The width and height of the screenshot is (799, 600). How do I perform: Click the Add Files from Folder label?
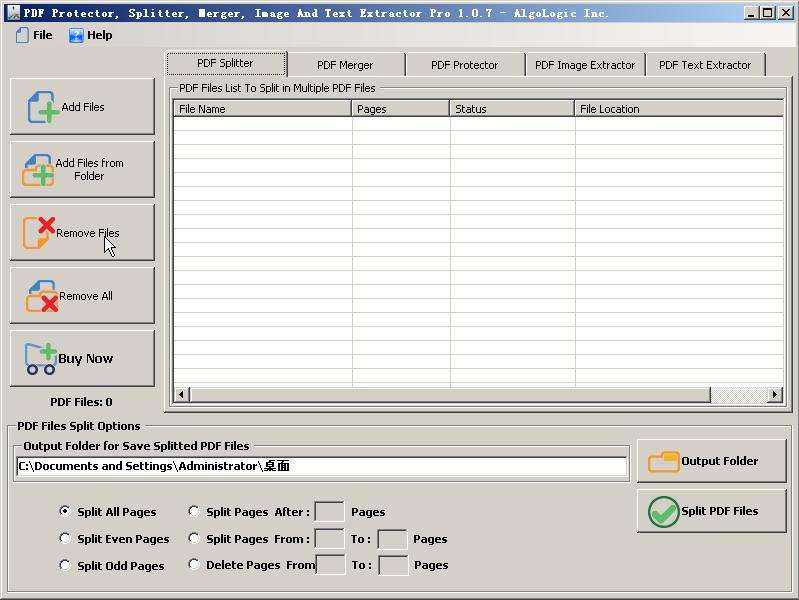89,169
